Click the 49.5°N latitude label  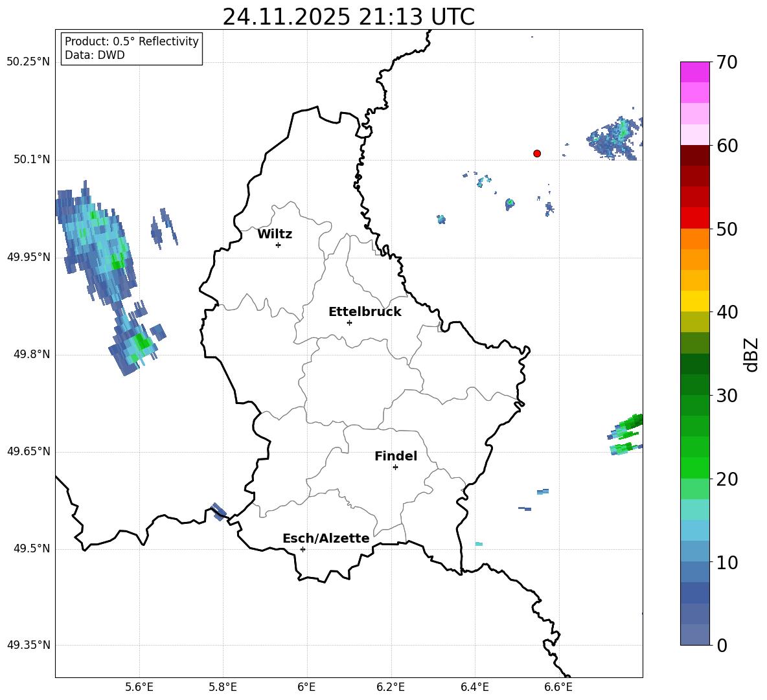(x=32, y=548)
